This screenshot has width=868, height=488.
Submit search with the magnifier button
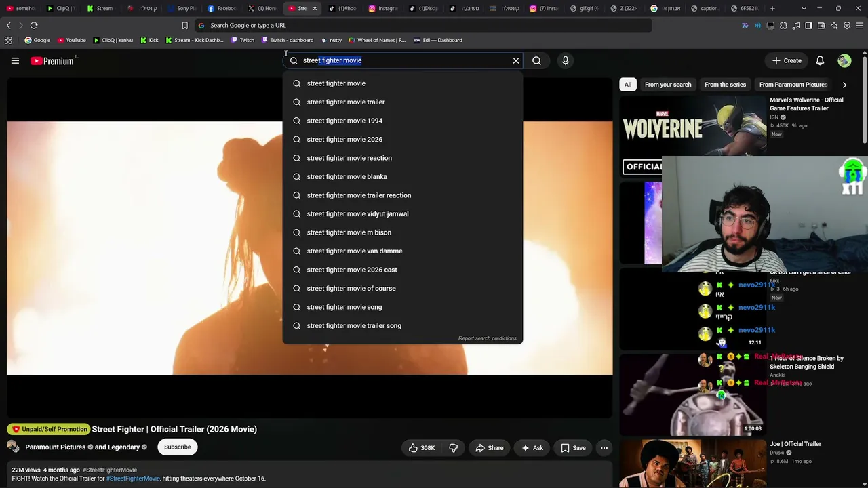tap(536, 60)
